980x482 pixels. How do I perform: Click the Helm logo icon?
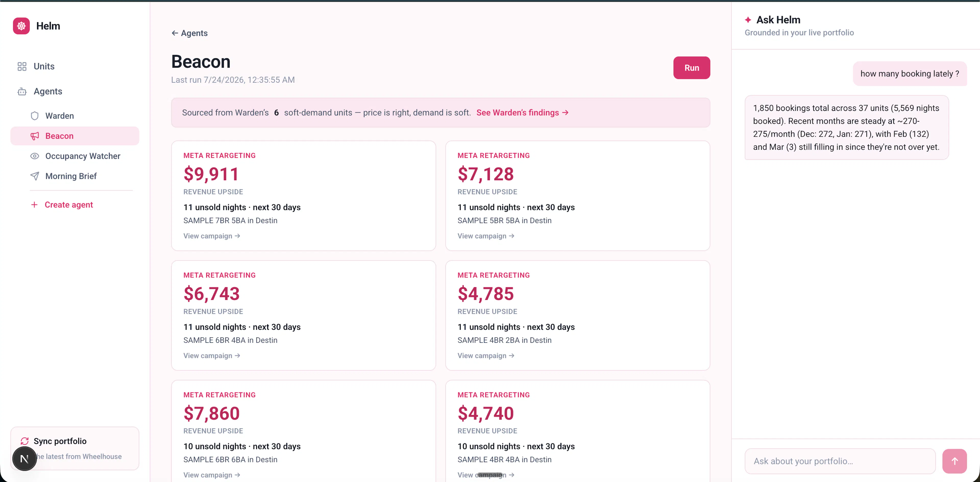(21, 26)
